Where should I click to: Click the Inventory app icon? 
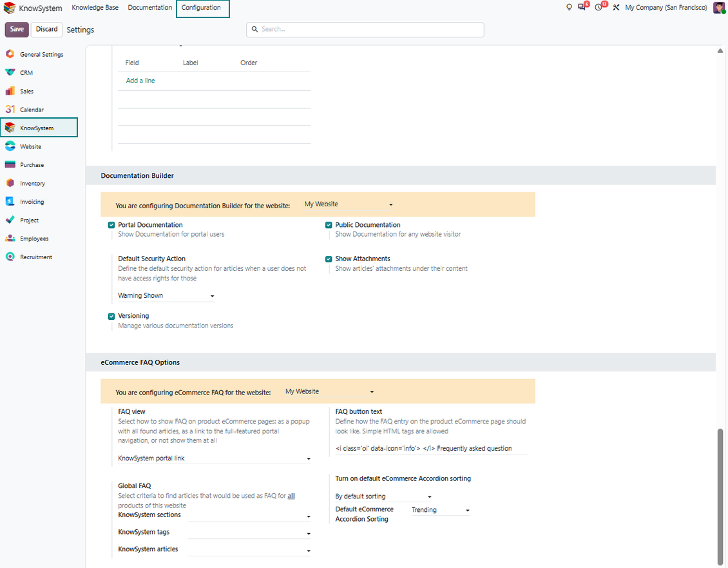(10, 183)
